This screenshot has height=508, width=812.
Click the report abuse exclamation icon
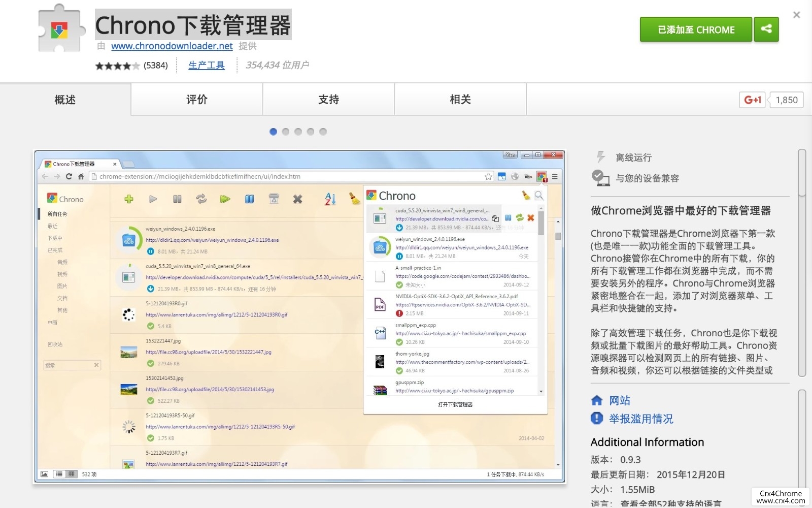tap(597, 418)
